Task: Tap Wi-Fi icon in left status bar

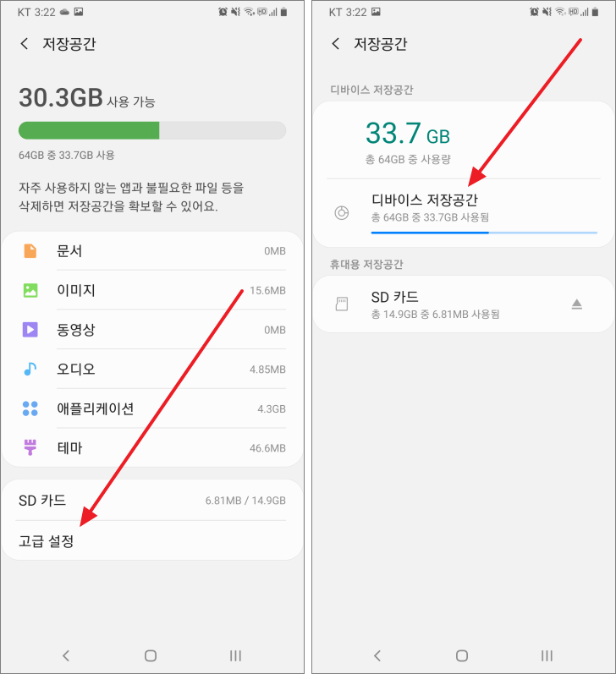Action: coord(250,12)
